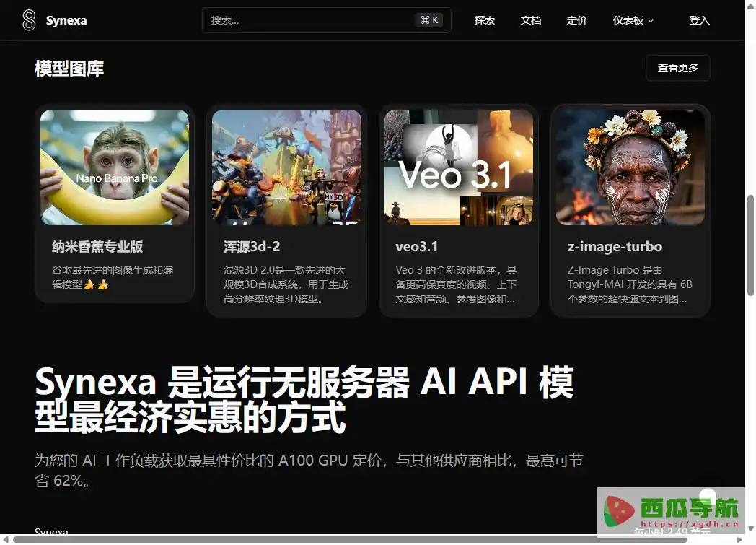Open the Hunyuan 3D game art thumbnail
Viewport: 756px width, 545px height.
pyautogui.click(x=287, y=167)
